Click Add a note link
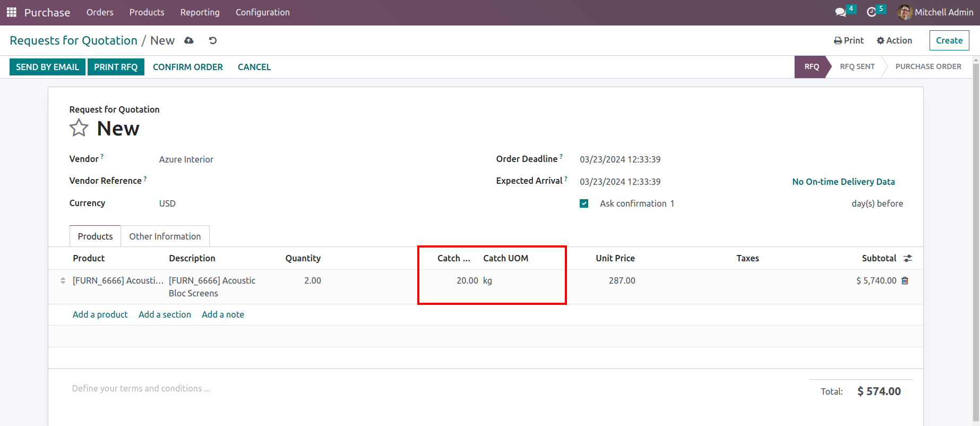The image size is (980, 426). 223,314
